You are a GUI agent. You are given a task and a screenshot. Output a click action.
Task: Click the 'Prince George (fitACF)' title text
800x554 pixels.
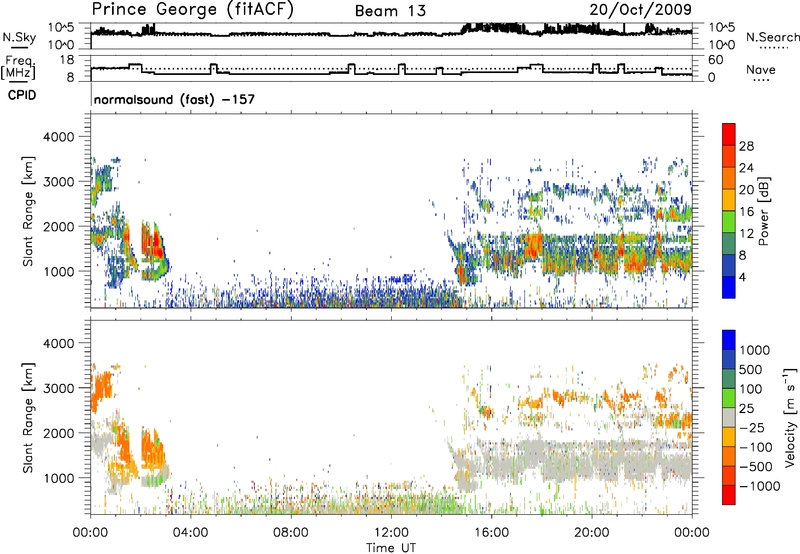click(x=192, y=10)
